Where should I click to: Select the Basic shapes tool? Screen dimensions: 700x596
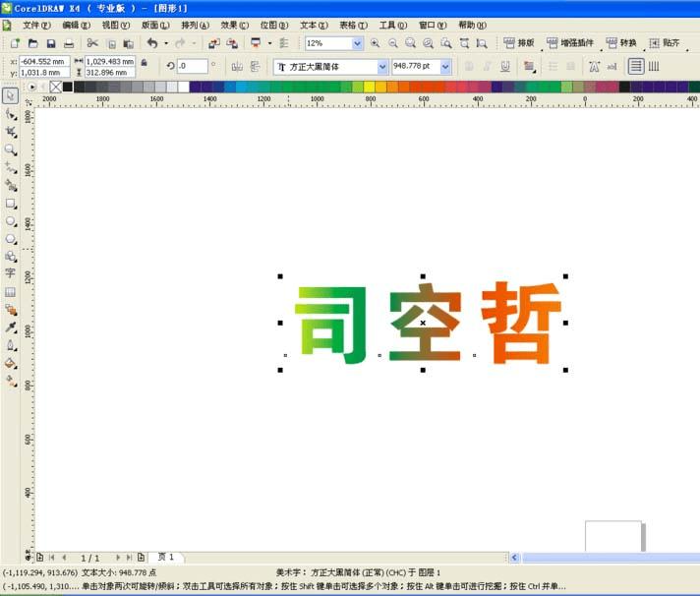point(10,257)
